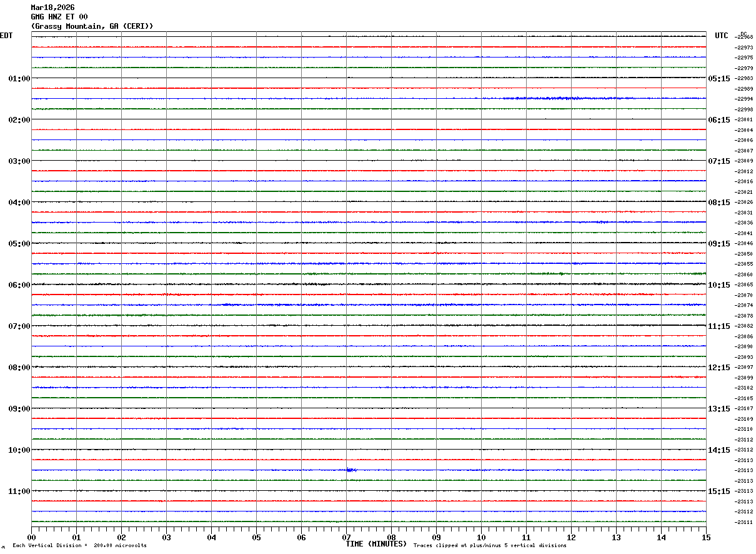Select DC offset value -22989
Image resolution: width=756 pixels, height=554 pixels.
click(744, 89)
